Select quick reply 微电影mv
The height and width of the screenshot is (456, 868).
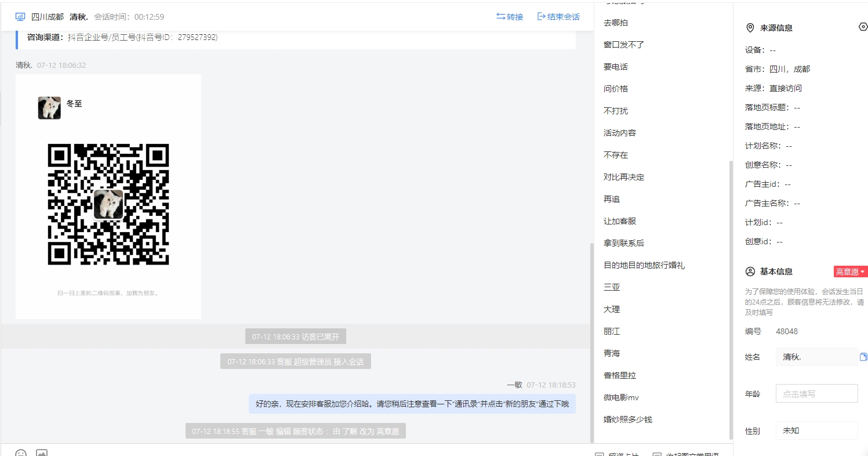click(621, 397)
